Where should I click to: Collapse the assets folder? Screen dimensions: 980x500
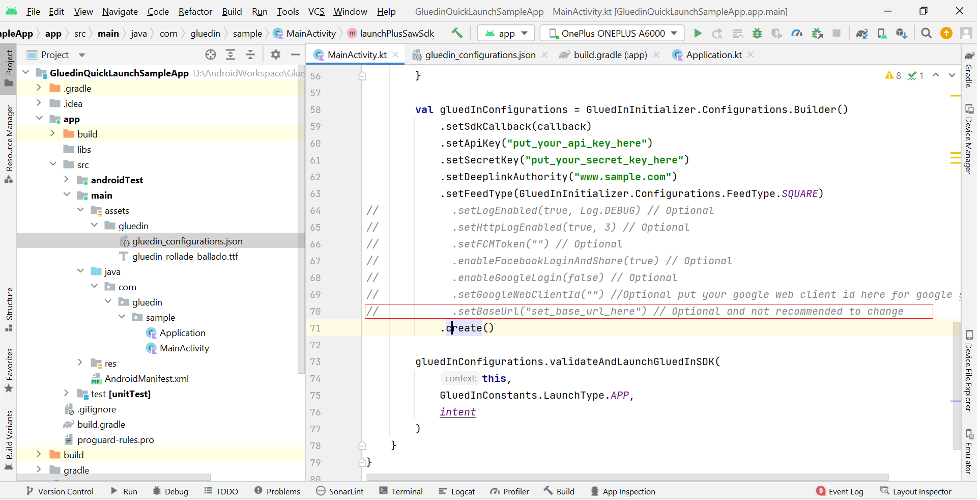click(x=80, y=210)
